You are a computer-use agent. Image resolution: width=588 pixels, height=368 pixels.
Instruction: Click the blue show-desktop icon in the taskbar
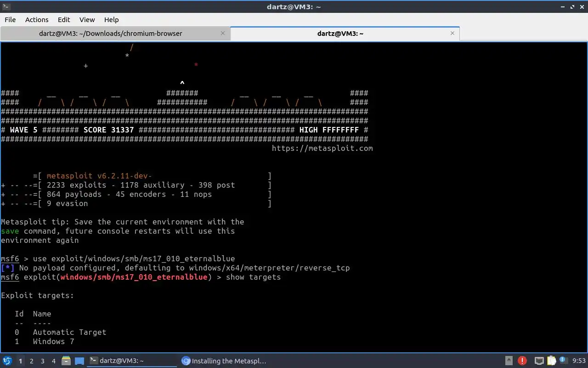[79, 361]
